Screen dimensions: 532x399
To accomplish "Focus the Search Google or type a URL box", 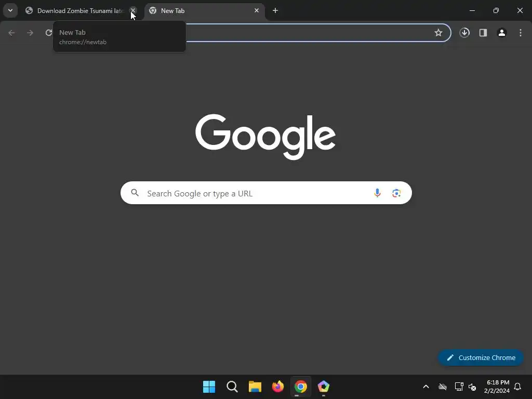I will tap(266, 193).
